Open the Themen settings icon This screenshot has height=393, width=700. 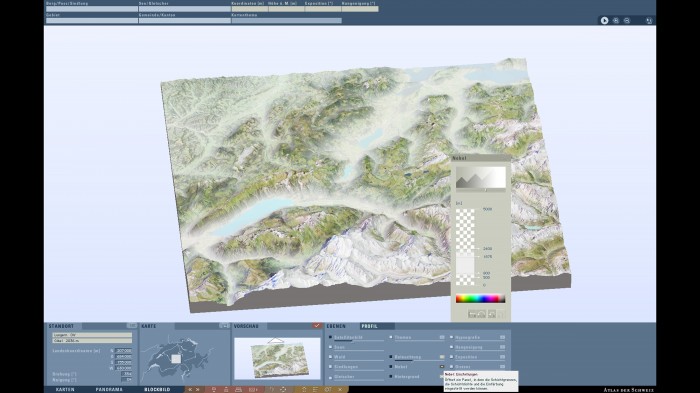coord(442,337)
